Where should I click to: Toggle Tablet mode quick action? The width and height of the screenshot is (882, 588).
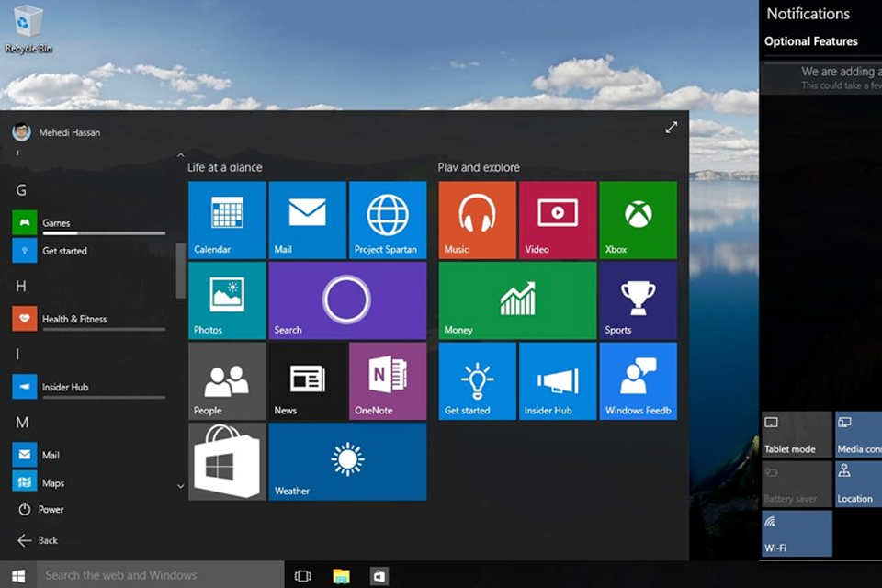(x=797, y=435)
